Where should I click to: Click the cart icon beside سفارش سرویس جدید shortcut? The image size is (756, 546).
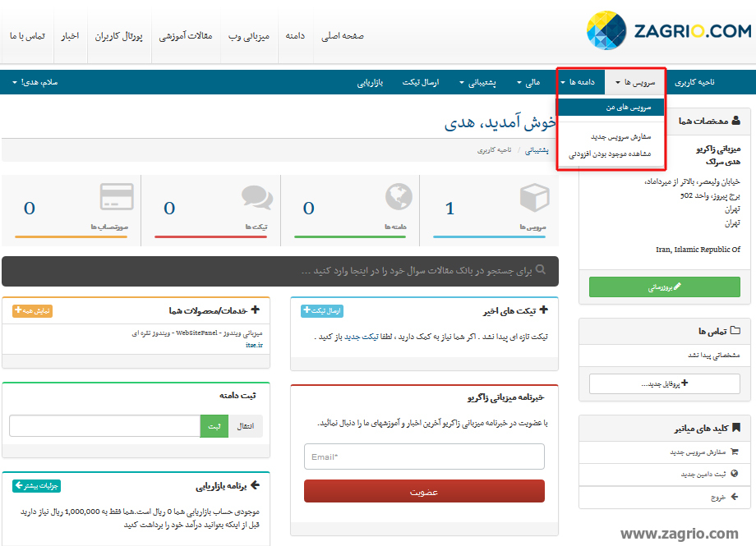[734, 452]
